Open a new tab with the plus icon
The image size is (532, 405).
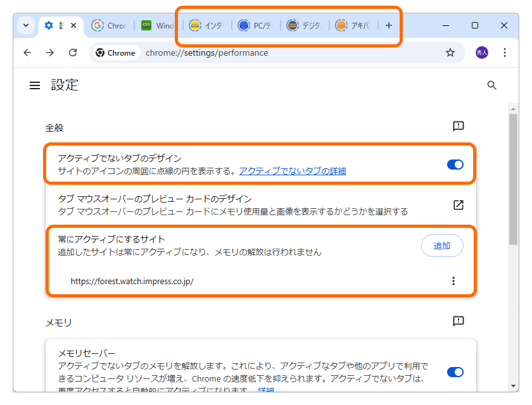[388, 25]
